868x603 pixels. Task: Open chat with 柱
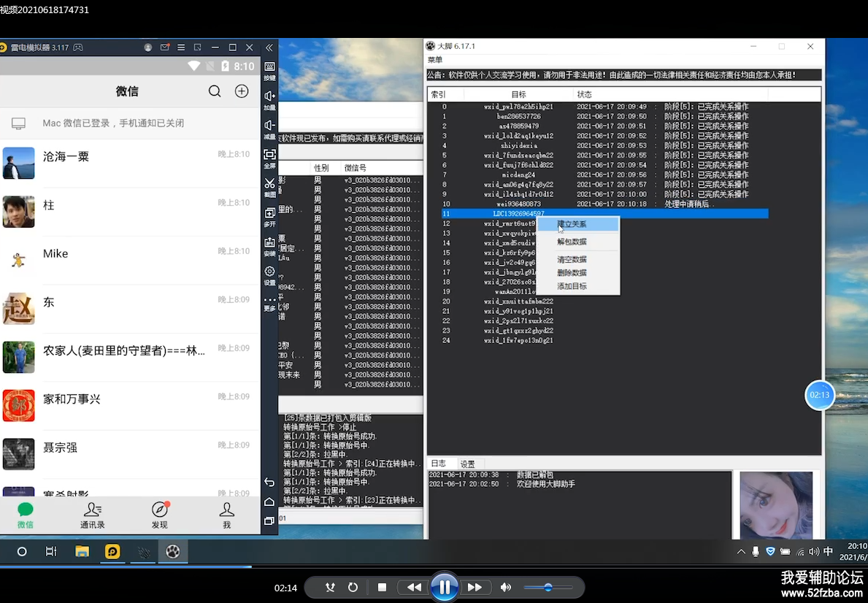tap(130, 212)
